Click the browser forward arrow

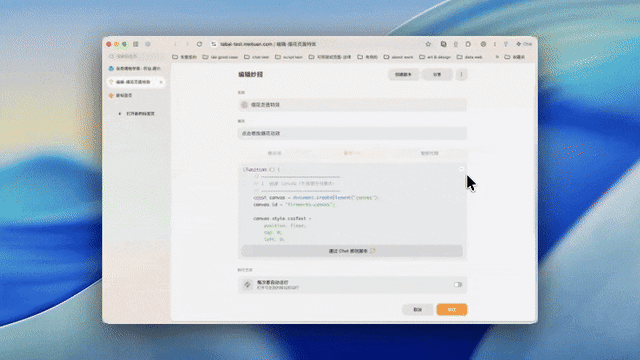pyautogui.click(x=187, y=44)
